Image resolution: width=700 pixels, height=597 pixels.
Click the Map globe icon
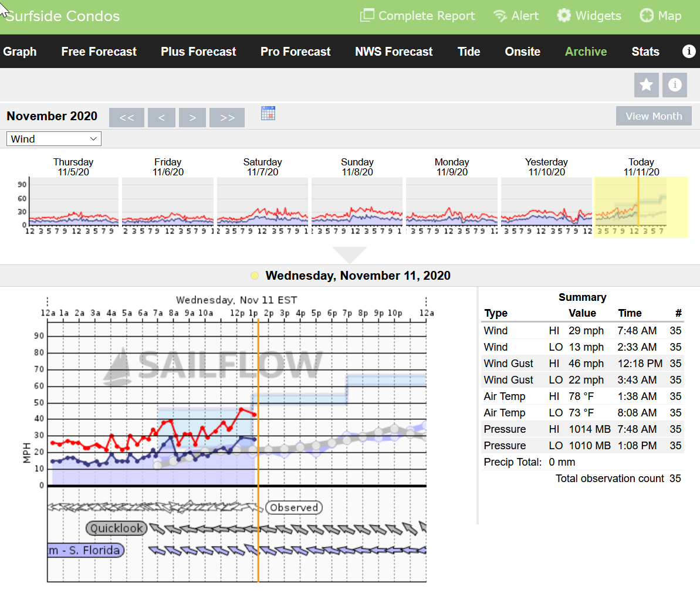647,16
